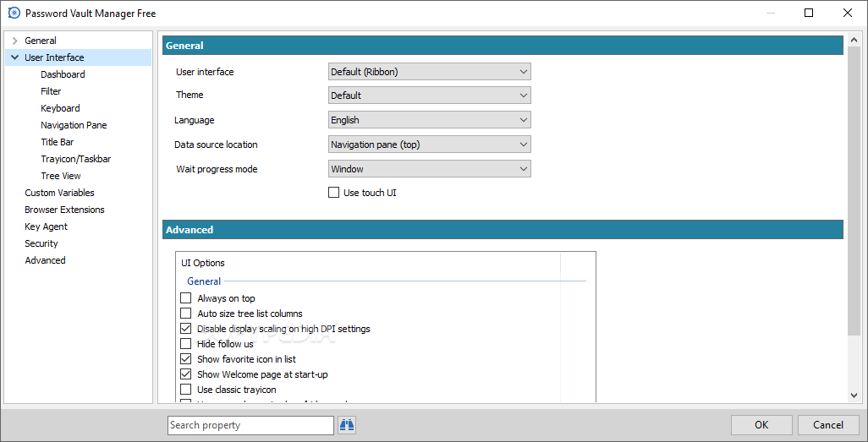Uncheck Disable display scaling on high DPI
868x442 pixels.
coord(186,329)
